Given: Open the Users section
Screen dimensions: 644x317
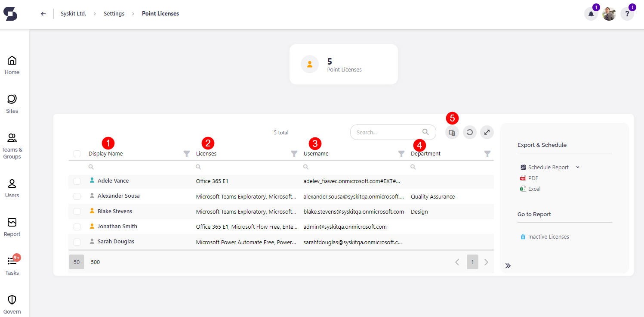Looking at the screenshot, I should click(x=12, y=186).
